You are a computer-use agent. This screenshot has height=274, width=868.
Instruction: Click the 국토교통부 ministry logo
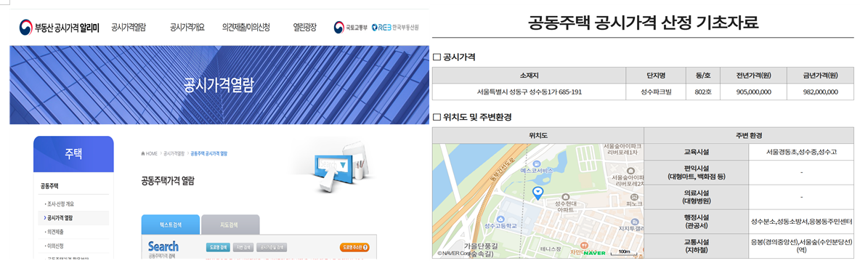click(x=349, y=27)
